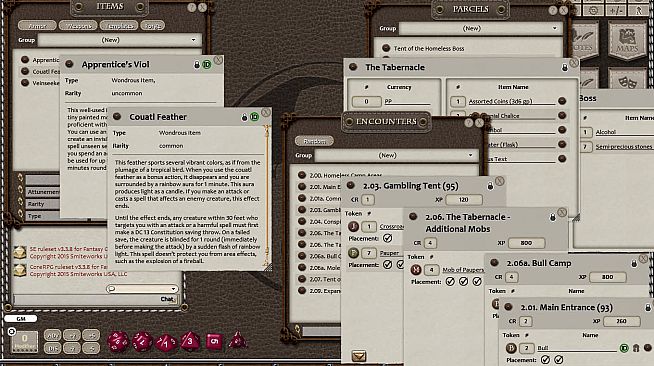
Task: Toggle the lock on The Tabernacle parcel
Action: (564, 68)
